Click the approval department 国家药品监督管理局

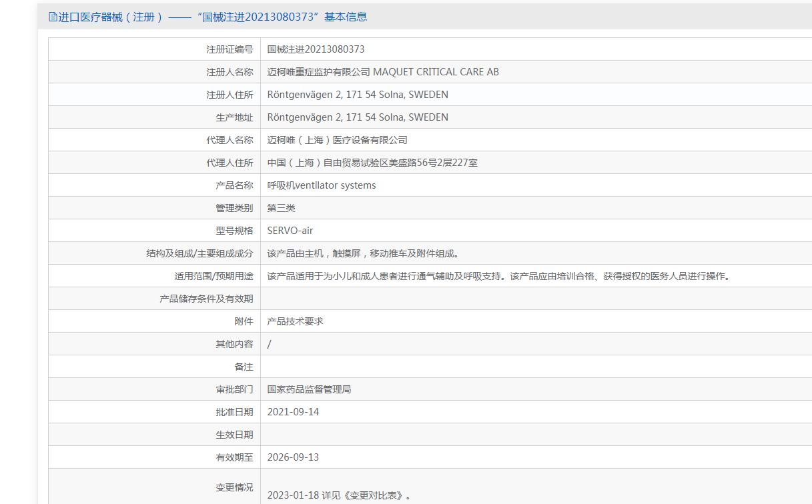(309, 389)
